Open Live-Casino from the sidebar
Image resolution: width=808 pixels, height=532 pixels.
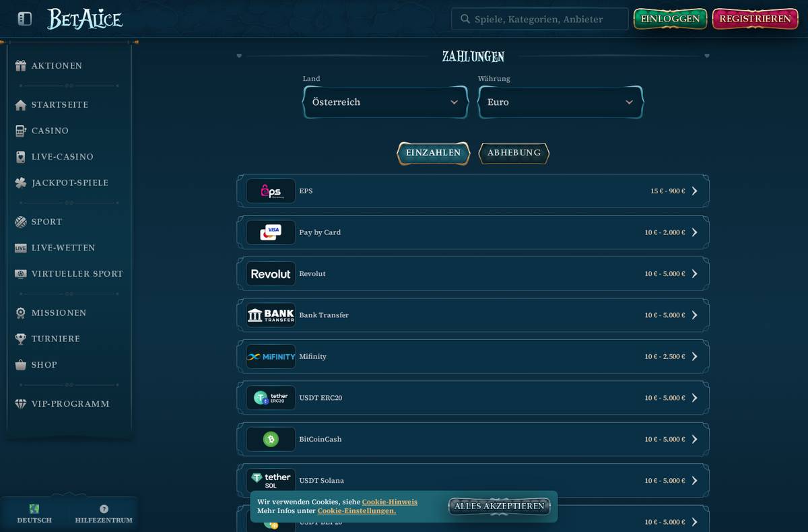(x=63, y=157)
